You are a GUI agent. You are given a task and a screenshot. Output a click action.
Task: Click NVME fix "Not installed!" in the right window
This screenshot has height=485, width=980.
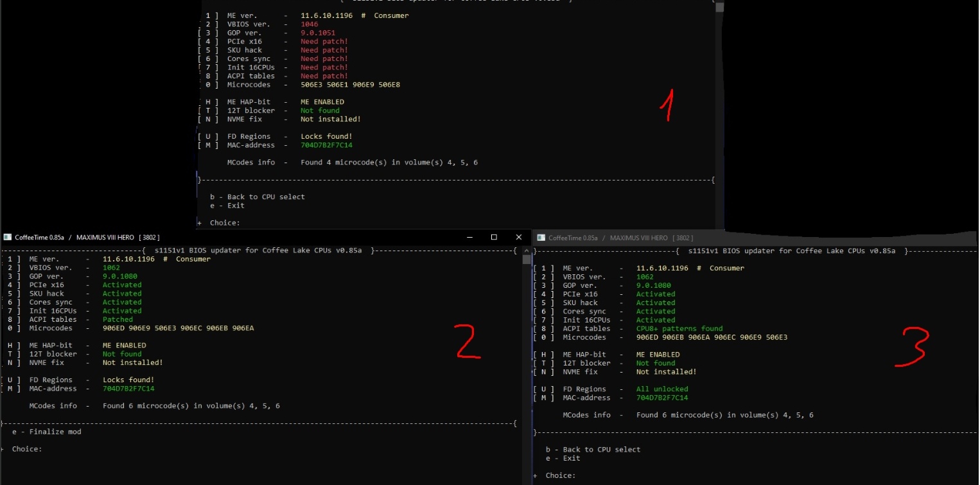click(667, 371)
